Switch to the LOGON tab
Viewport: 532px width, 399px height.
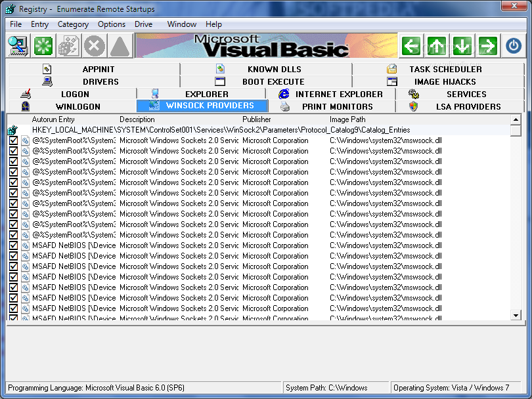72,94
